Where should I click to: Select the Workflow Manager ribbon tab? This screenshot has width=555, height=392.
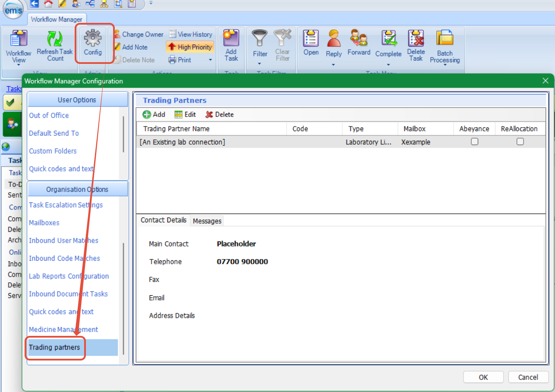click(x=57, y=19)
